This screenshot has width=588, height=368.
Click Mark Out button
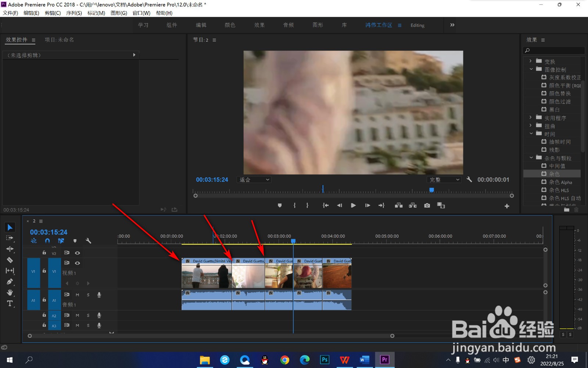[307, 205]
